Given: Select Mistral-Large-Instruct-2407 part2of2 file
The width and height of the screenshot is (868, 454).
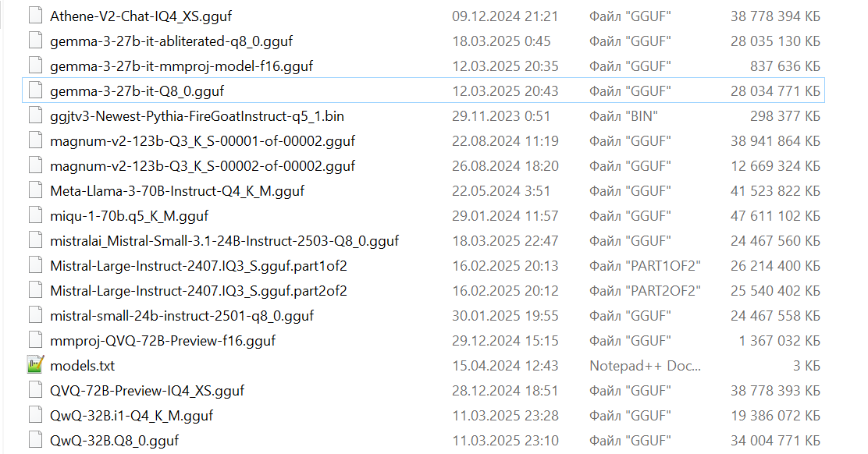Looking at the screenshot, I should click(x=198, y=290).
